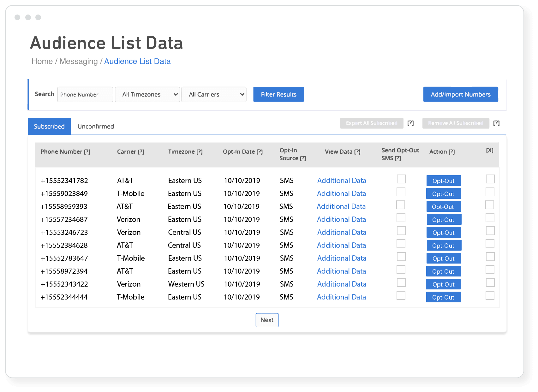Click Next to see more numbers
538x392 pixels.
tap(267, 320)
